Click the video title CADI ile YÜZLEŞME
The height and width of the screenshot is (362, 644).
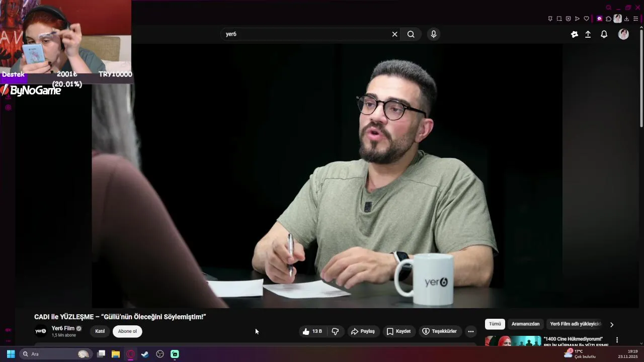(120, 317)
